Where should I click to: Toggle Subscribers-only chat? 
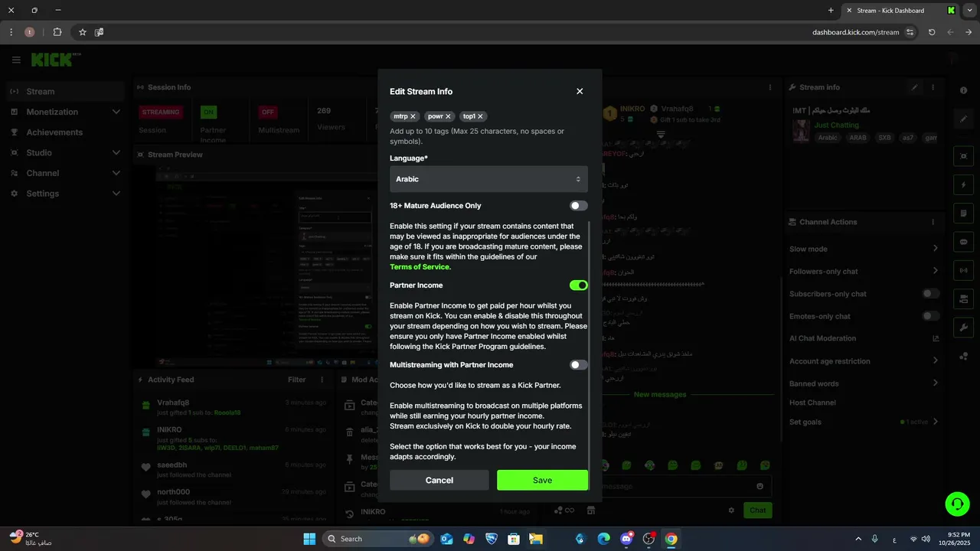pyautogui.click(x=931, y=294)
